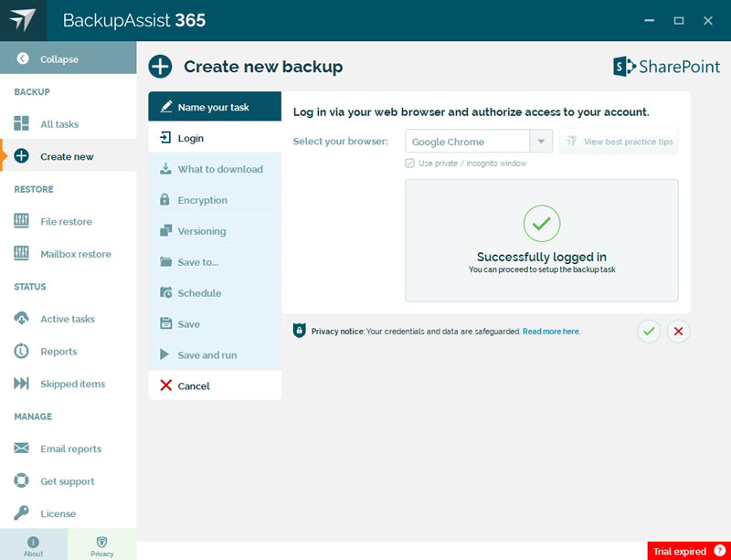Expand the browser dropdown arrow
This screenshot has height=560, width=731.
[541, 142]
